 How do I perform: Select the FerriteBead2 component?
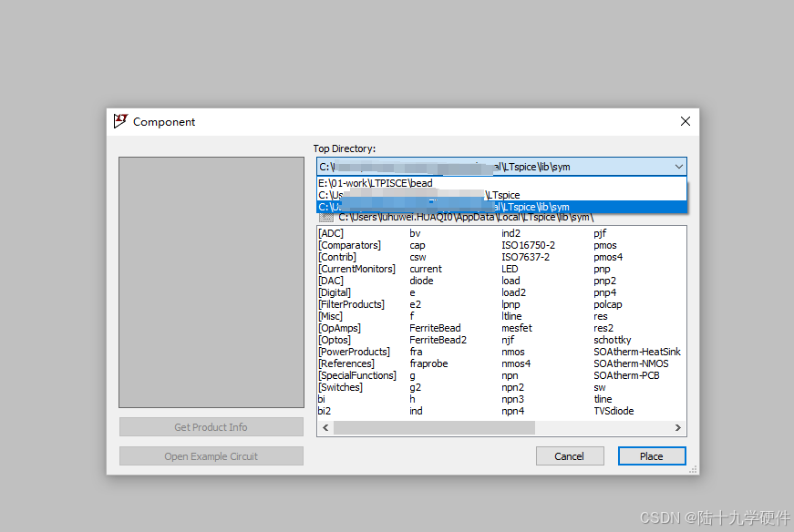pos(438,340)
